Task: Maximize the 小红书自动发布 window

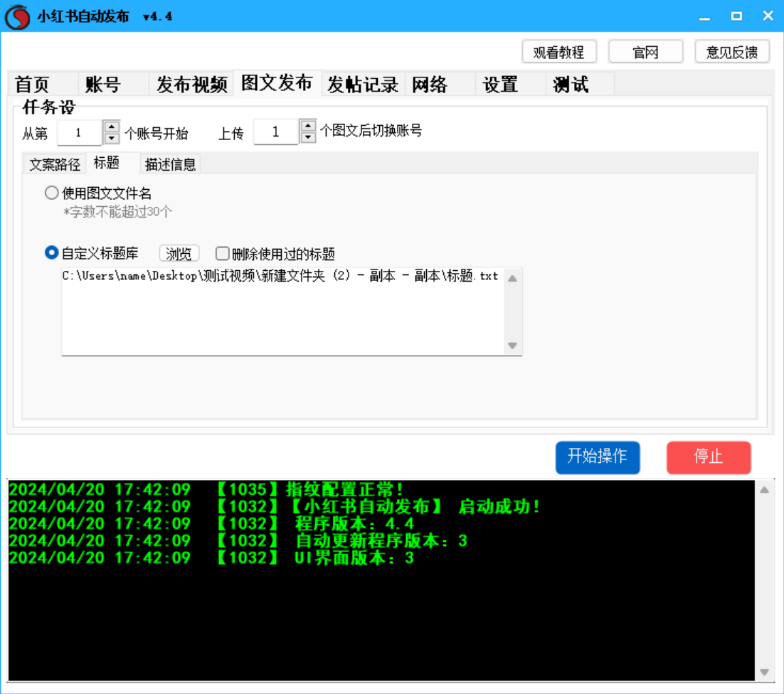Action: tap(736, 16)
